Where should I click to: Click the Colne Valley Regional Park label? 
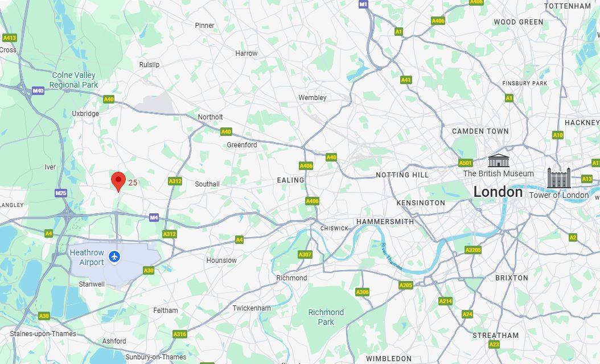click(x=73, y=80)
